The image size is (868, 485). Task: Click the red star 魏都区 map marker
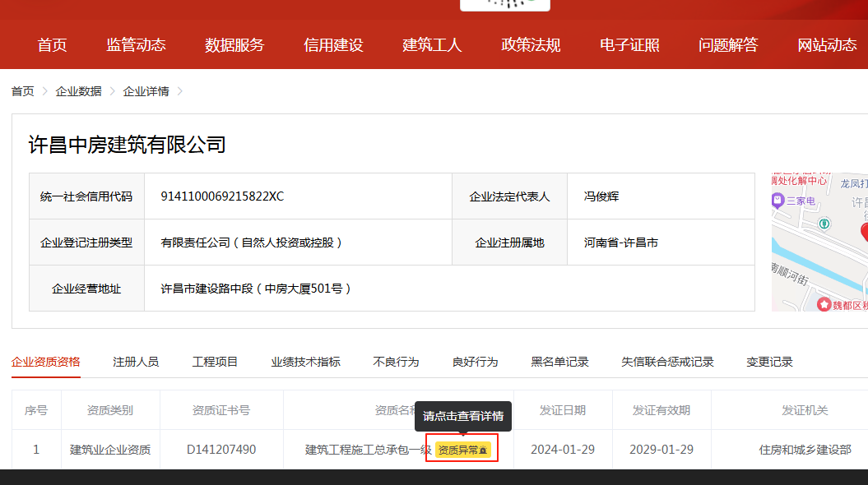[x=824, y=304]
